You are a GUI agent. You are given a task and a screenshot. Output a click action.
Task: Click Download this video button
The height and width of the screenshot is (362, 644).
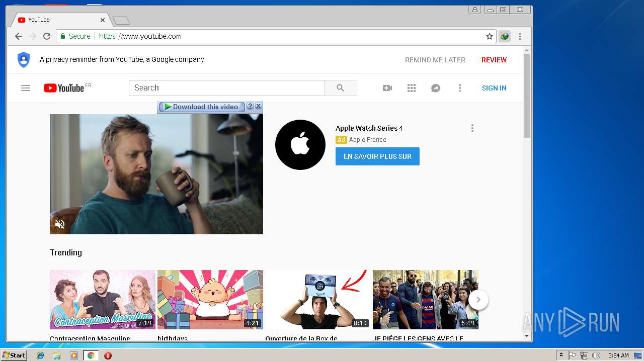point(201,107)
